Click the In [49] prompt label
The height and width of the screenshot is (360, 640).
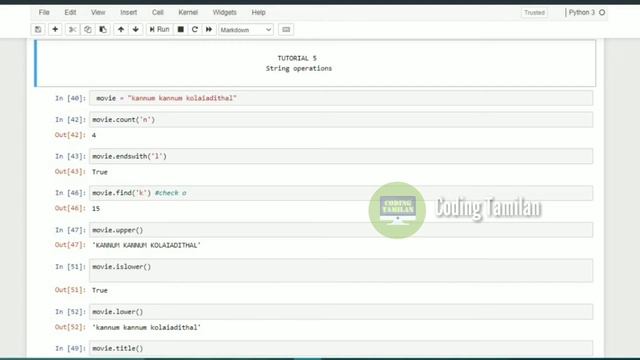point(70,348)
